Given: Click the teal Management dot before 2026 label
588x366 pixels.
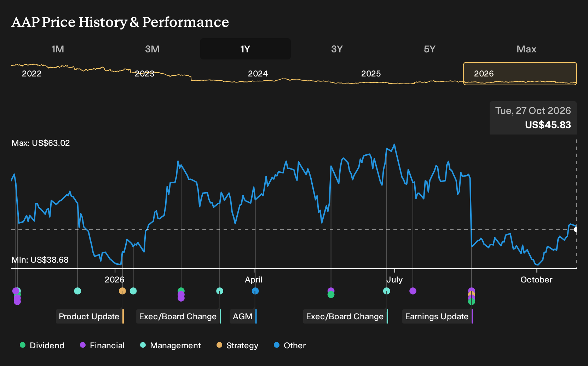Looking at the screenshot, I should tap(78, 291).
